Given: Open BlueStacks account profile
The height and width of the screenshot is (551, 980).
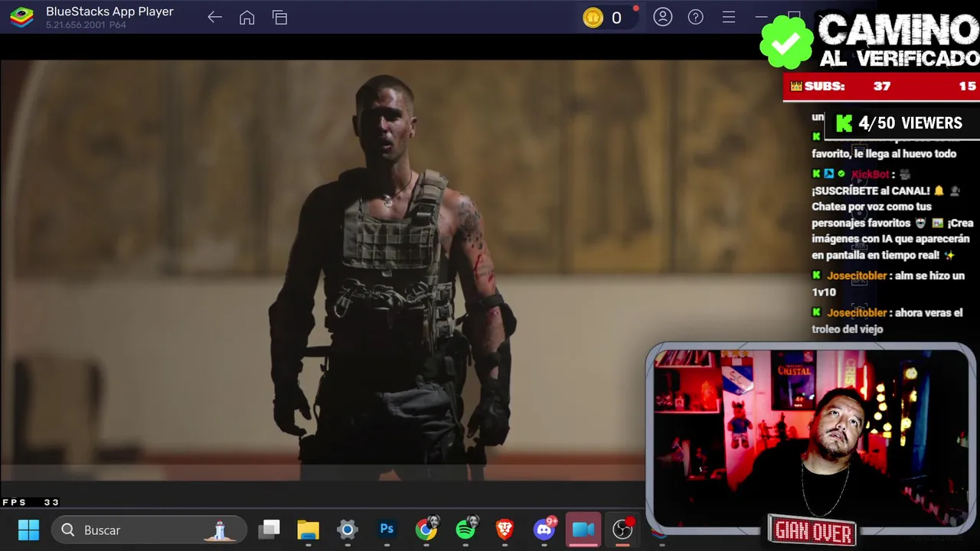Looking at the screenshot, I should coord(662,17).
